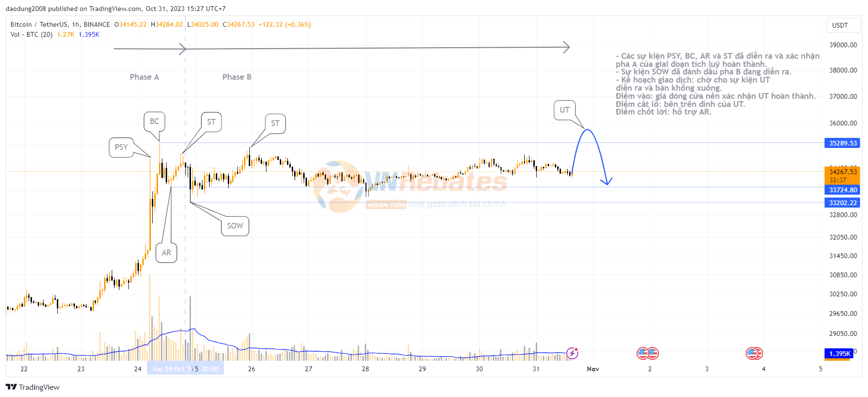Click the Vietnamese analysis note text block

click(717, 84)
